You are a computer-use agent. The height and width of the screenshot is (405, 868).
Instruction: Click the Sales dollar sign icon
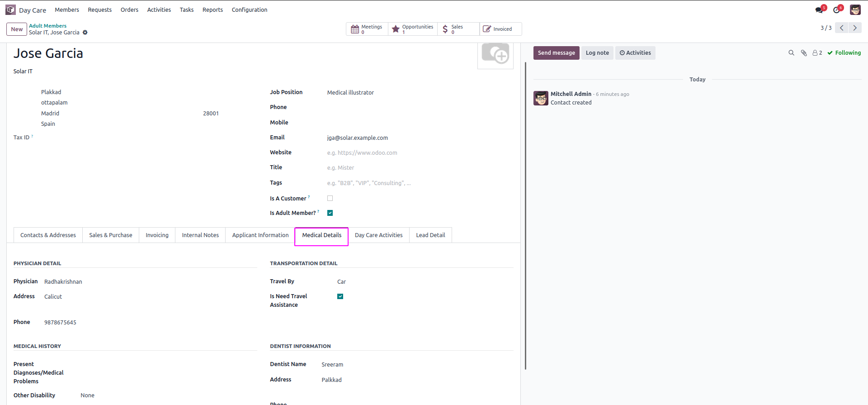pyautogui.click(x=445, y=29)
